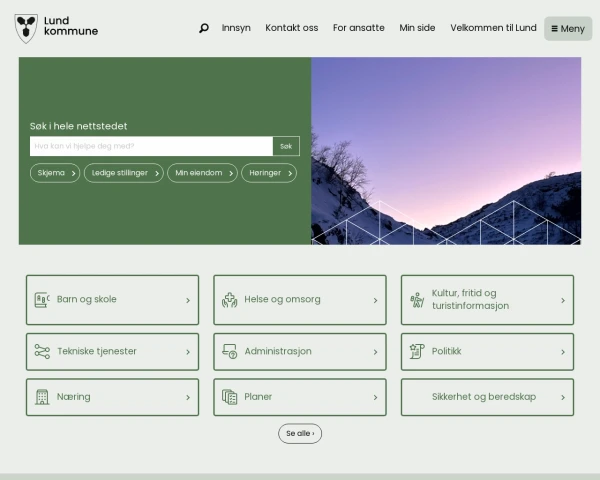The image size is (600, 480).
Task: Go to the Min side link
Action: (417, 28)
